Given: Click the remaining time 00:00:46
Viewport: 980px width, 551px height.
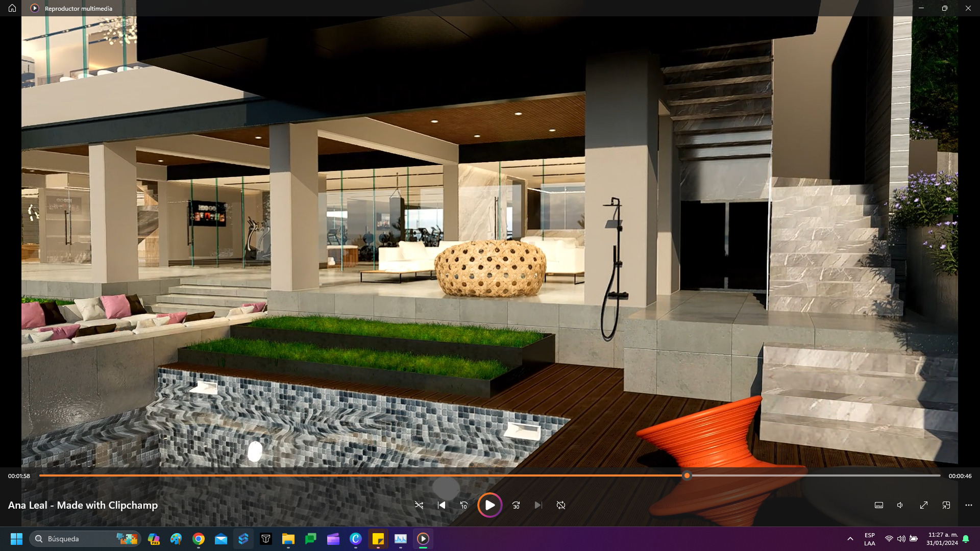Looking at the screenshot, I should click(960, 476).
